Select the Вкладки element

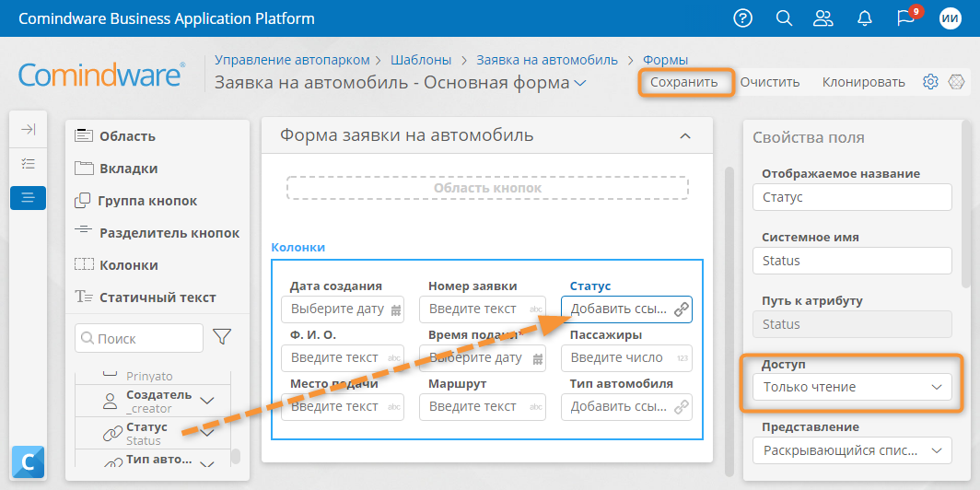click(x=116, y=169)
